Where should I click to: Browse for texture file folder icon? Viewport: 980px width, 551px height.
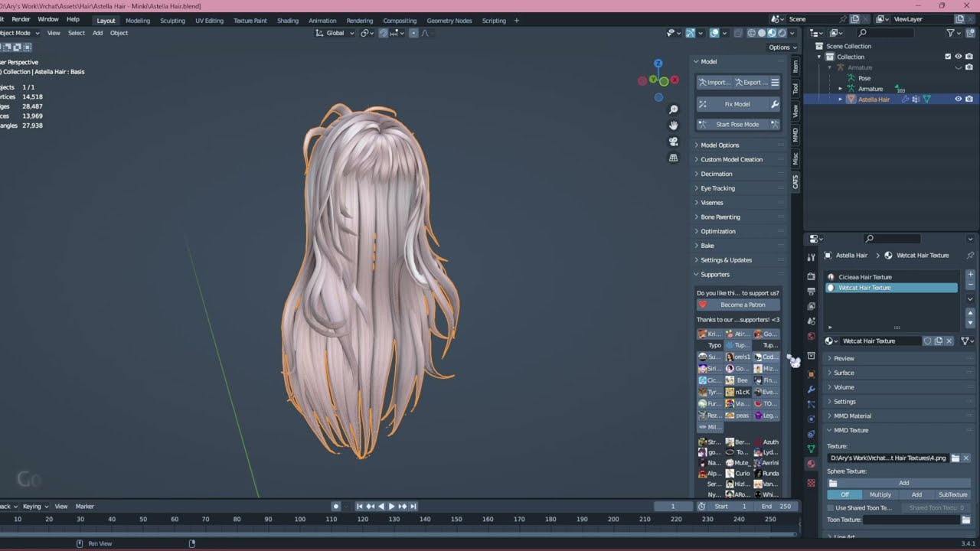coord(955,458)
